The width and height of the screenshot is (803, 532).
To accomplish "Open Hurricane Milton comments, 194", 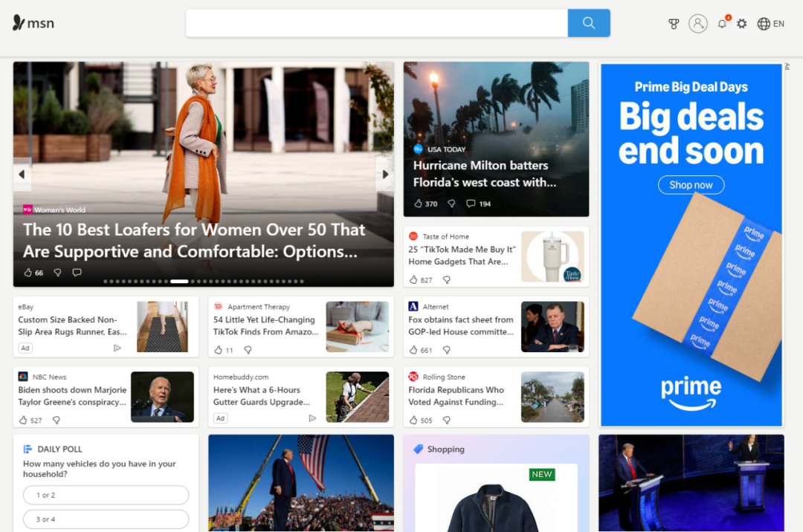I will pyautogui.click(x=478, y=204).
